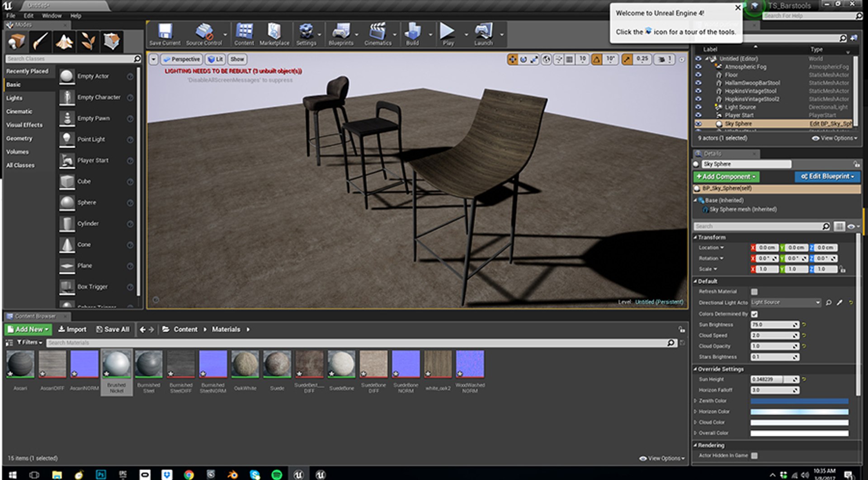Open Blueprints toolbar icon

[341, 34]
